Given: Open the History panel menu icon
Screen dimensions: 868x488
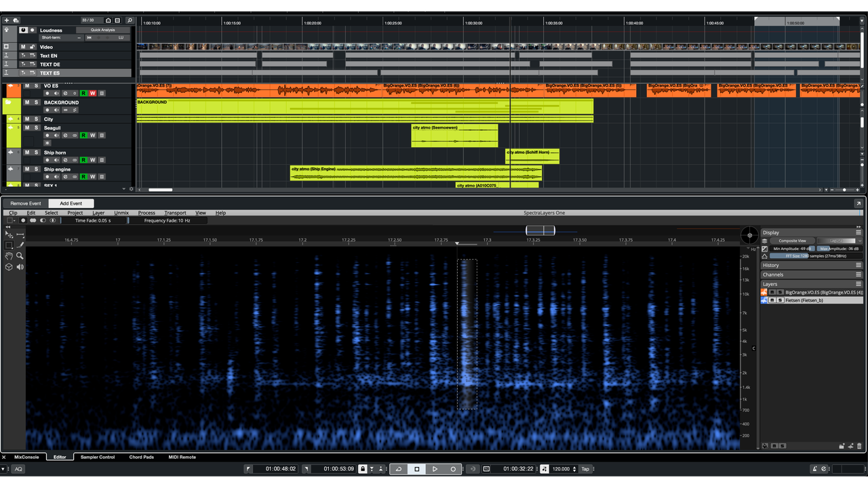Looking at the screenshot, I should click(x=859, y=265).
